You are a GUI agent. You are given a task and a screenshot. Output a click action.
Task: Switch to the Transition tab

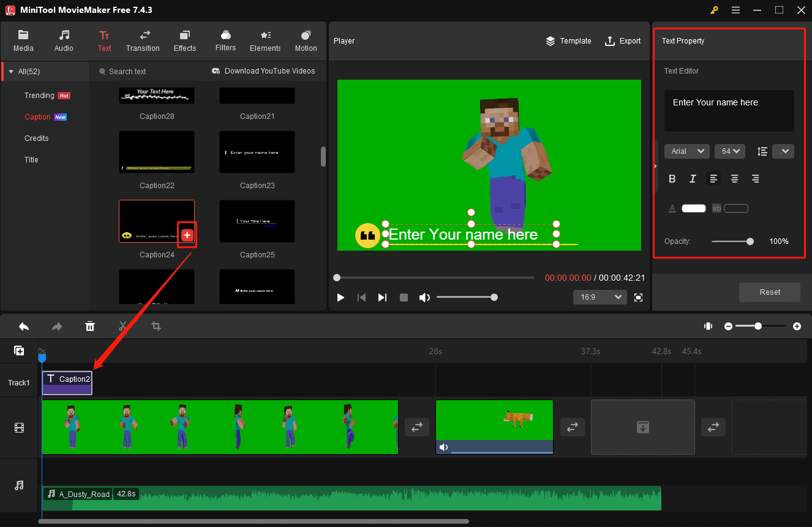[143, 41]
